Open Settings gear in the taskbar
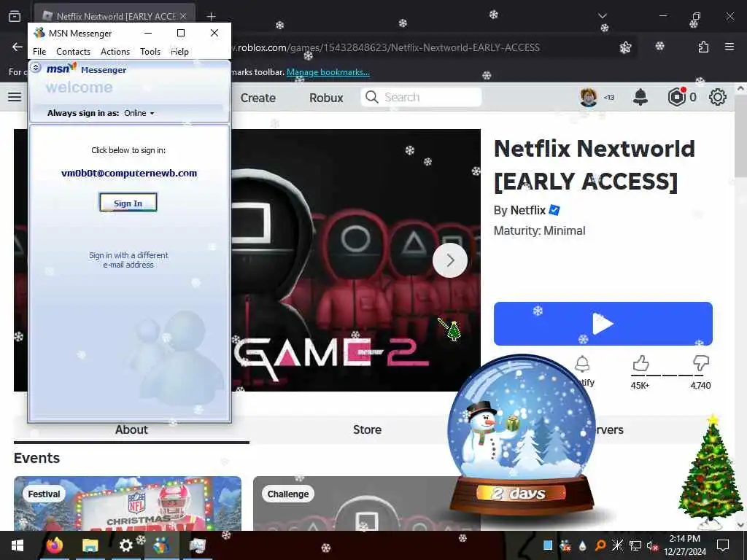This screenshot has width=747, height=560. [x=125, y=545]
